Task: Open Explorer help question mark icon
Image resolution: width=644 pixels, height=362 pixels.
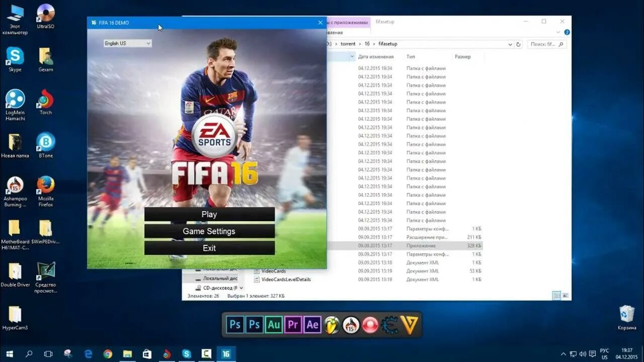Action: point(567,32)
